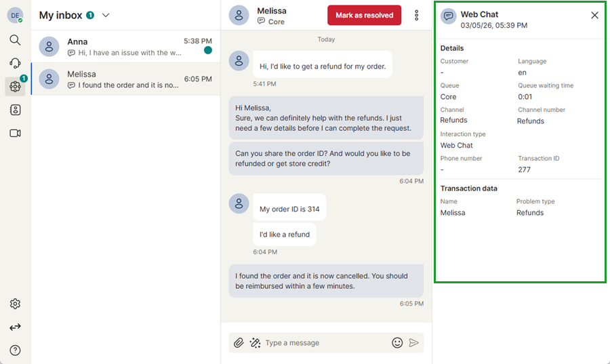Click the search icon in left sidebar
The height and width of the screenshot is (364, 610).
(15, 40)
